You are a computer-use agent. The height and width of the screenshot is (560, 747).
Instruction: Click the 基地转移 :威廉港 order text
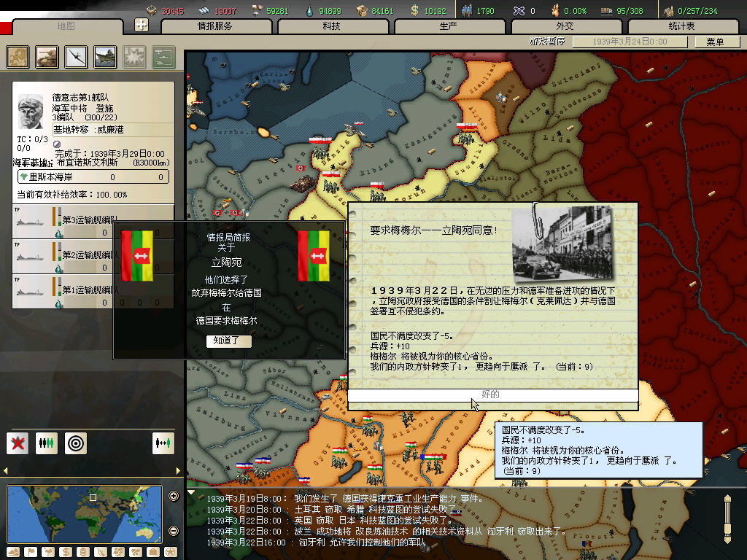pos(88,130)
